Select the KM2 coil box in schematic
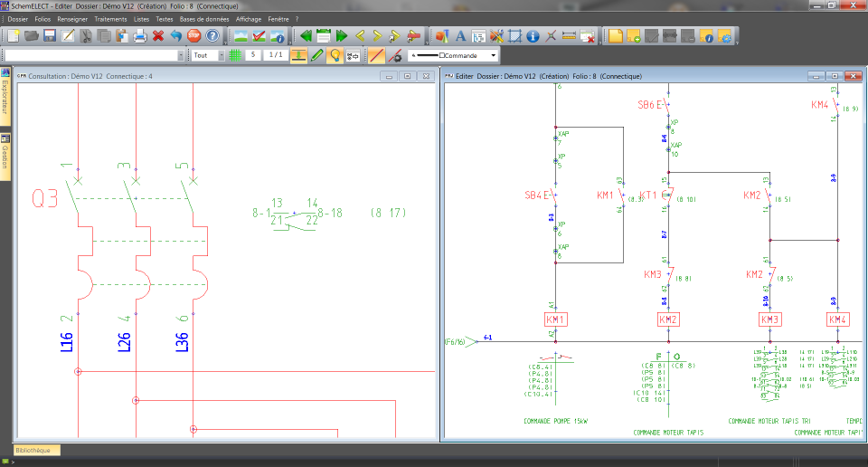Viewport: 868px width, 467px height. click(x=668, y=319)
